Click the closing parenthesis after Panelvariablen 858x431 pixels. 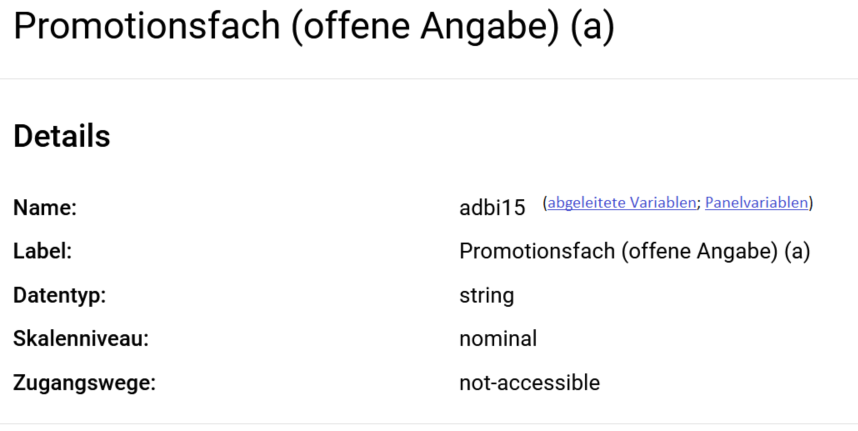[x=811, y=203]
